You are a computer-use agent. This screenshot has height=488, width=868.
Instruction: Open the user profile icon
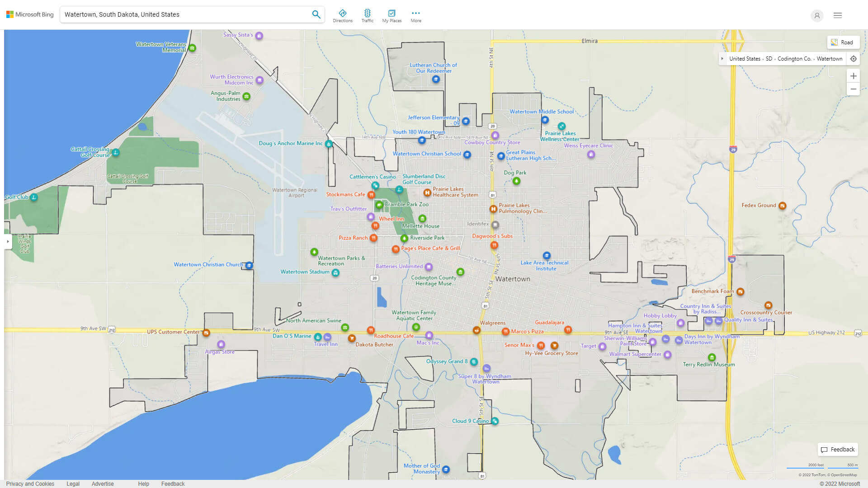817,15
